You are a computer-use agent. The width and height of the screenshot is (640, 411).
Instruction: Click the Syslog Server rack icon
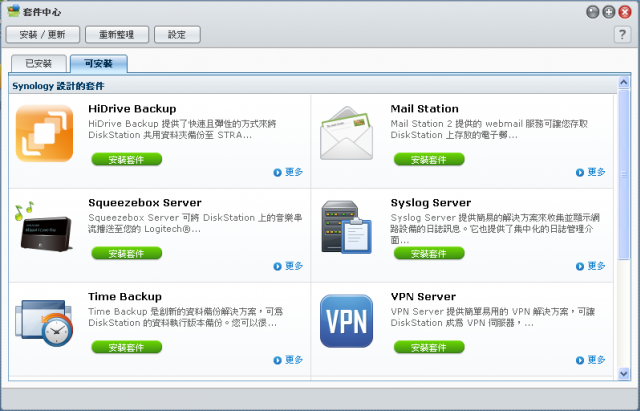pos(347,227)
